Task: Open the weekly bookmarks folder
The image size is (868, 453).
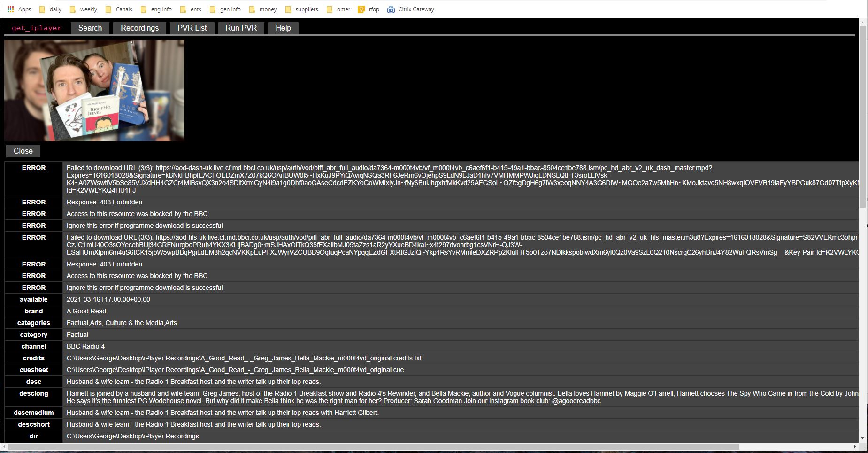Action: pos(88,9)
